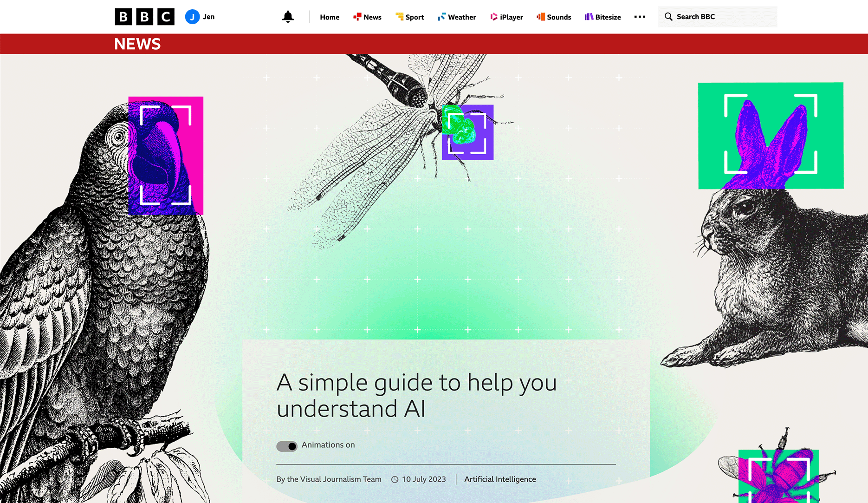Click the orange Sounds icon
This screenshot has width=868, height=503.
coord(541,17)
